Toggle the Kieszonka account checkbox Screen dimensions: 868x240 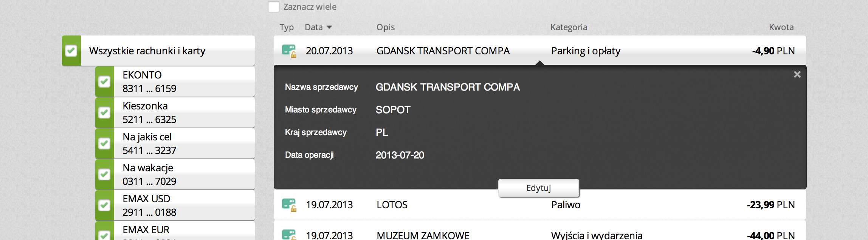[104, 112]
